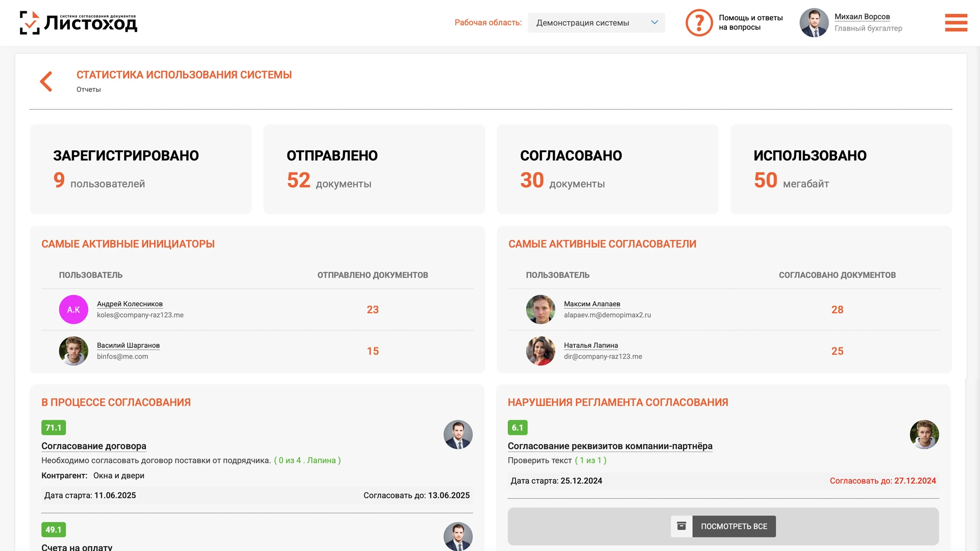
Task: Click Максим Алапаев's avatar photo
Action: 541,310
